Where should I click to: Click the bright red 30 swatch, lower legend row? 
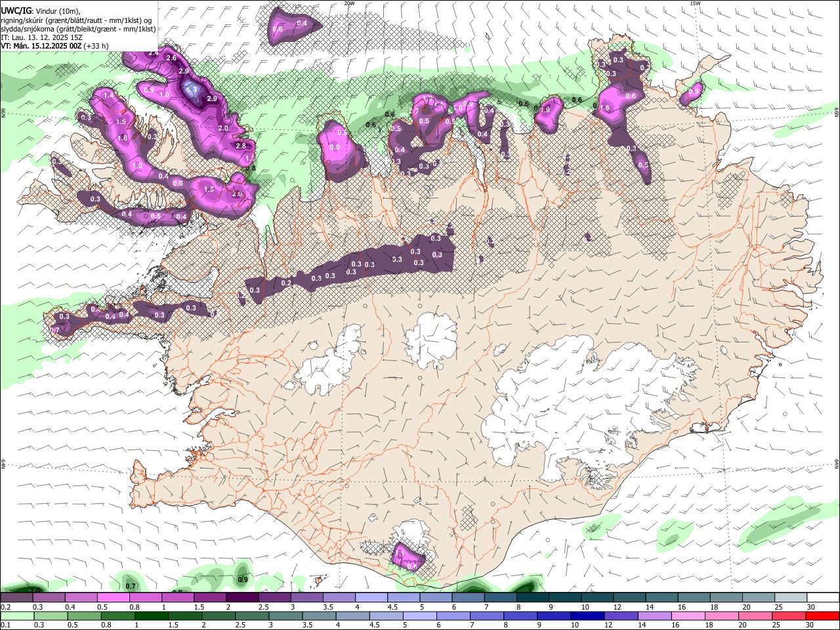[x=823, y=616]
